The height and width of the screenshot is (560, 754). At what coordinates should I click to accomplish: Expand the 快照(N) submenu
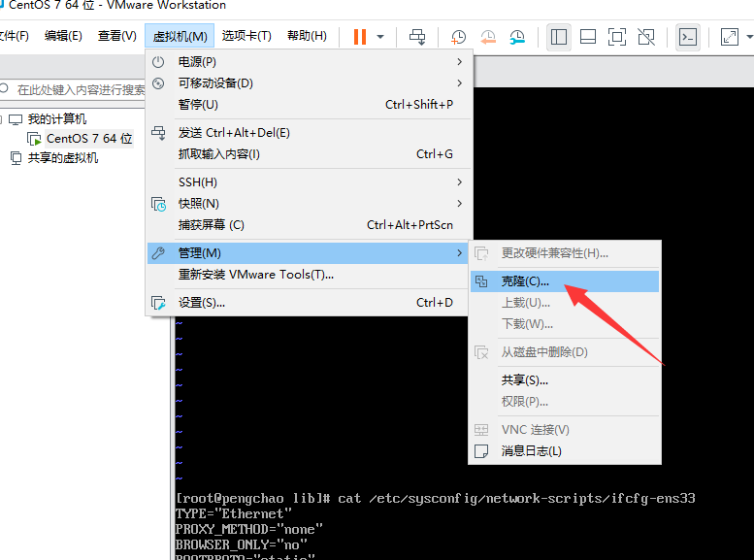click(x=308, y=204)
